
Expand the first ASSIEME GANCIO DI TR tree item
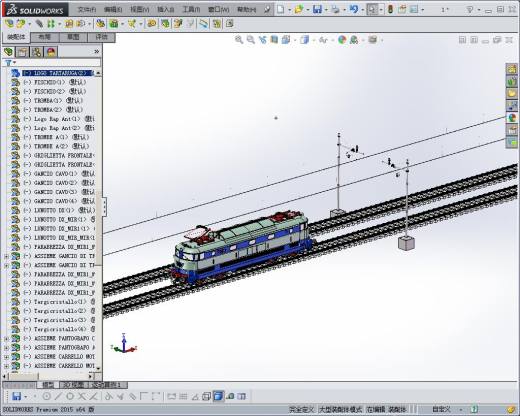[6, 256]
